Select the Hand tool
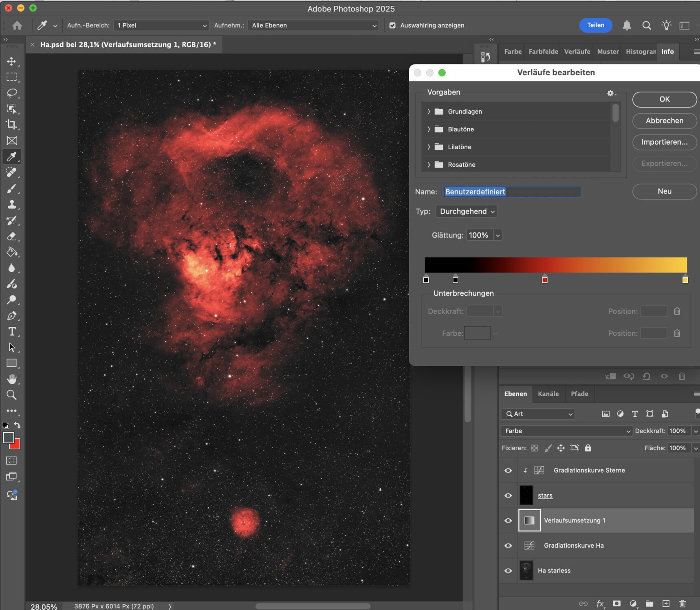This screenshot has height=610, width=700. click(x=11, y=379)
